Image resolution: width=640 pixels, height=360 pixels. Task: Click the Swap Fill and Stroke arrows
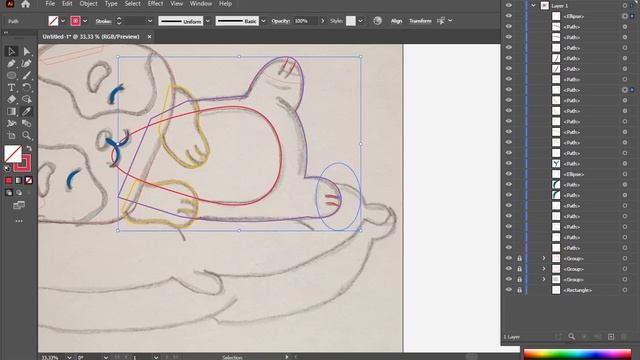(29, 148)
